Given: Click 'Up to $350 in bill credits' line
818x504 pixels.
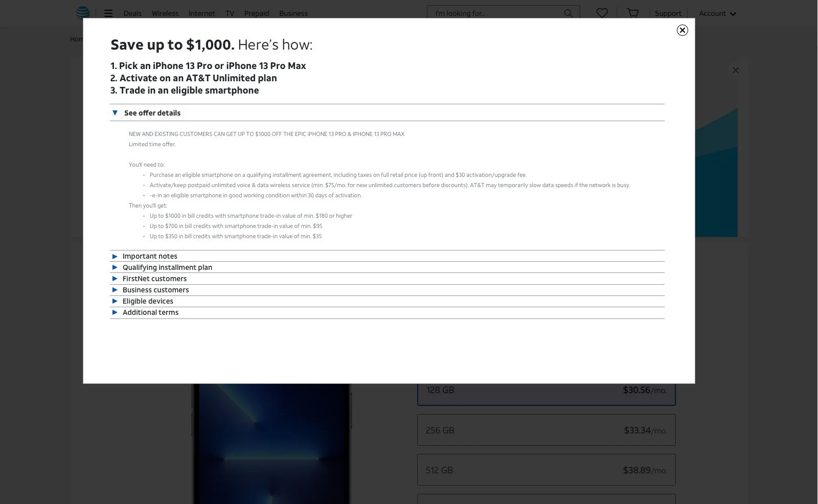Looking at the screenshot, I should [x=236, y=236].
